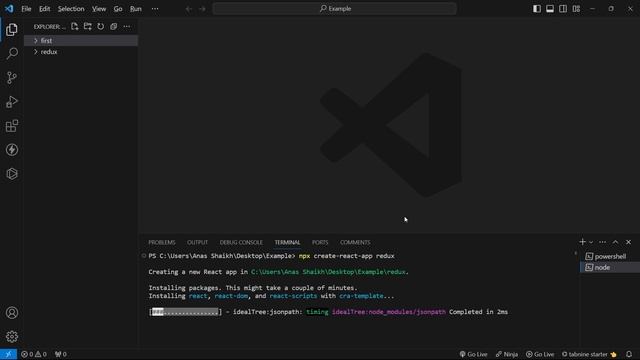Open the Customize Layout button

click(x=576, y=9)
